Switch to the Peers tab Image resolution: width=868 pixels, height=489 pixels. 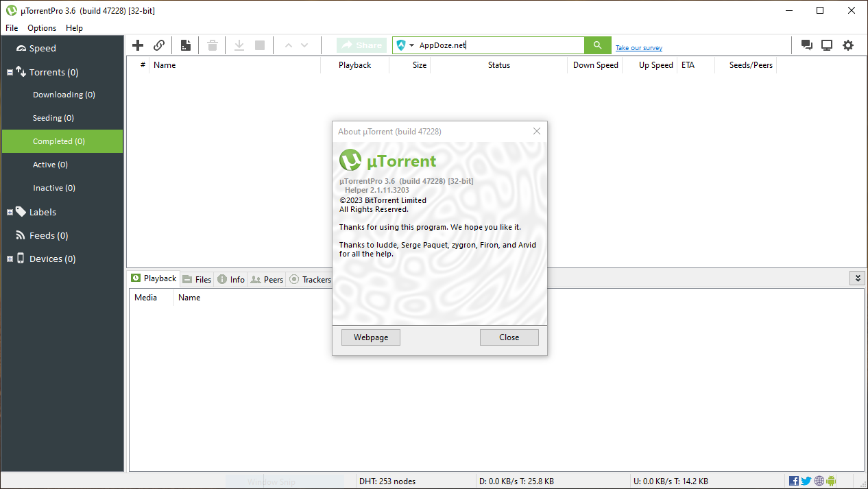tap(267, 279)
